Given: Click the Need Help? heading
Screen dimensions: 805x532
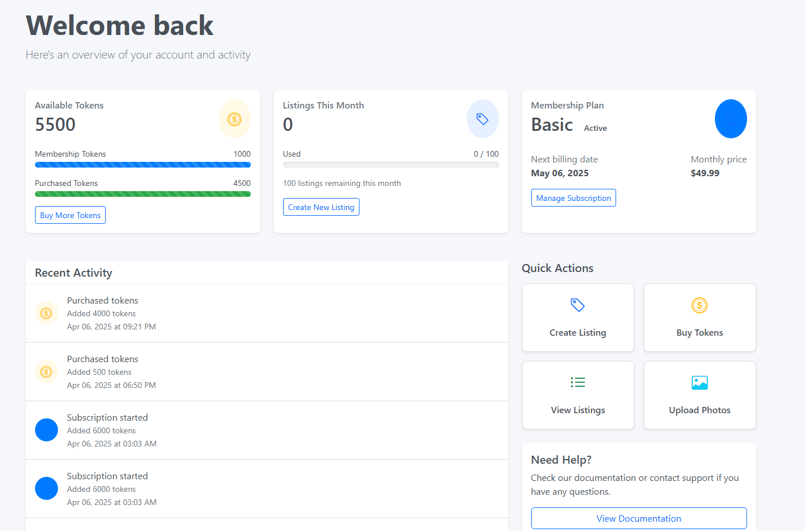Looking at the screenshot, I should point(561,460).
